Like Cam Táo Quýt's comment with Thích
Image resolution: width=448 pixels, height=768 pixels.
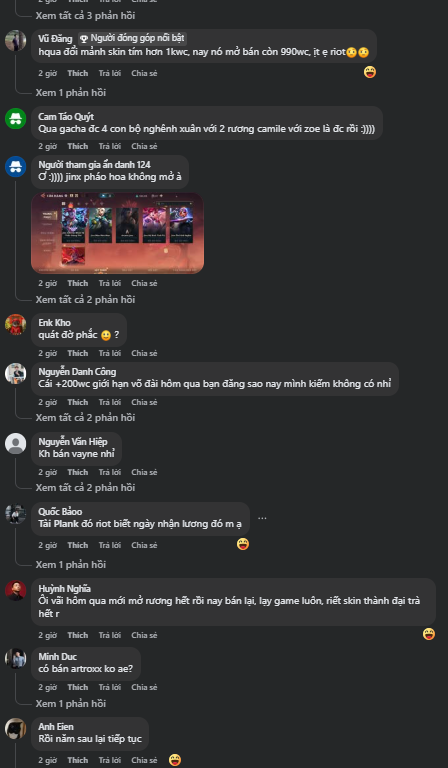(x=77, y=146)
